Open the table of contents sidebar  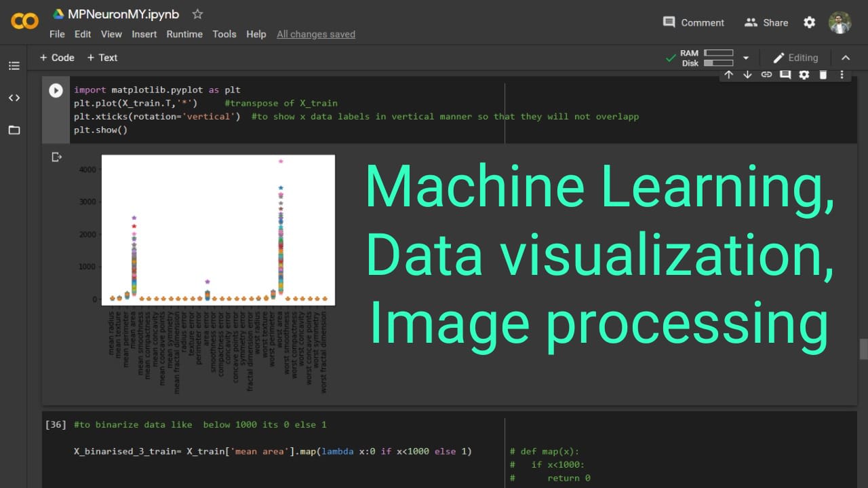point(14,66)
